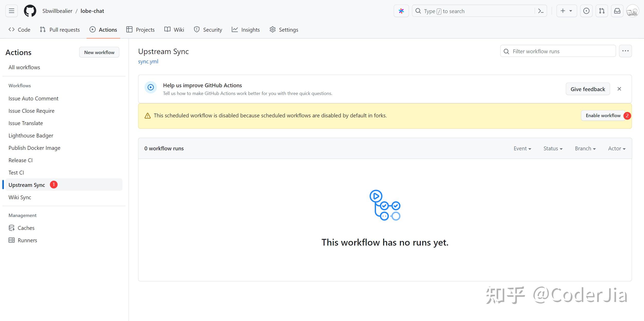Open the command palette icon

pyautogui.click(x=541, y=11)
